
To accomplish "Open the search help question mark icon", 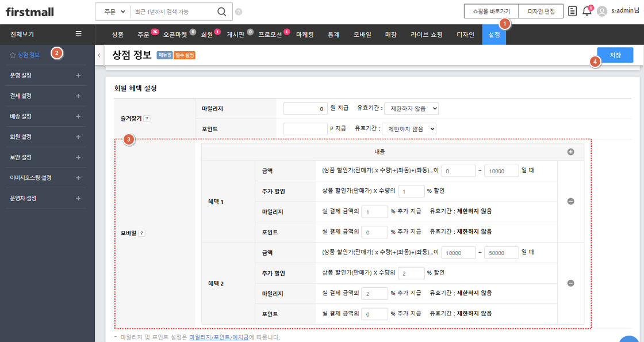I will pyautogui.click(x=239, y=12).
